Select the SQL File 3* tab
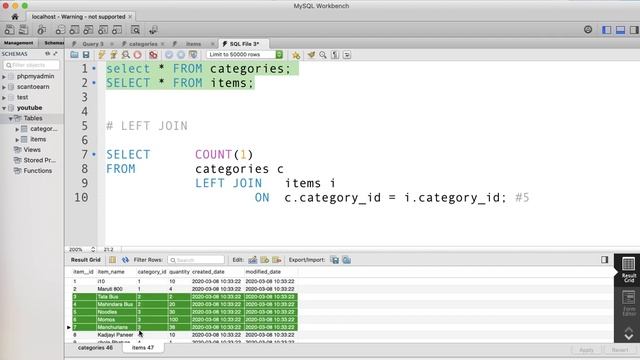This screenshot has width=640, height=360. 244,44
